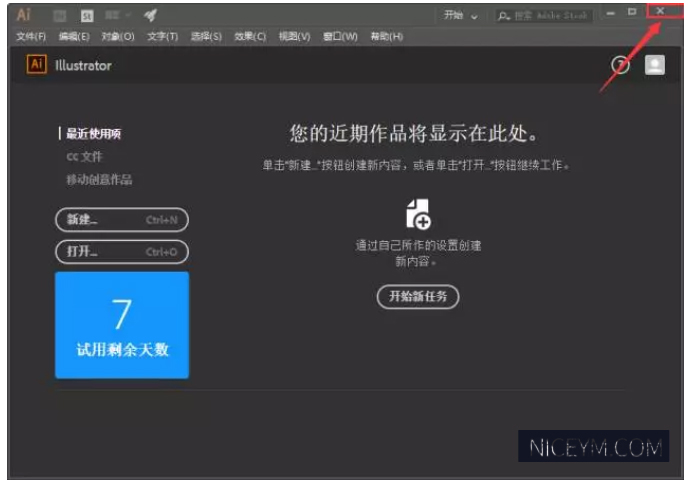691x487 pixels.
Task: Open the 选择(S) menu
Action: pos(206,37)
